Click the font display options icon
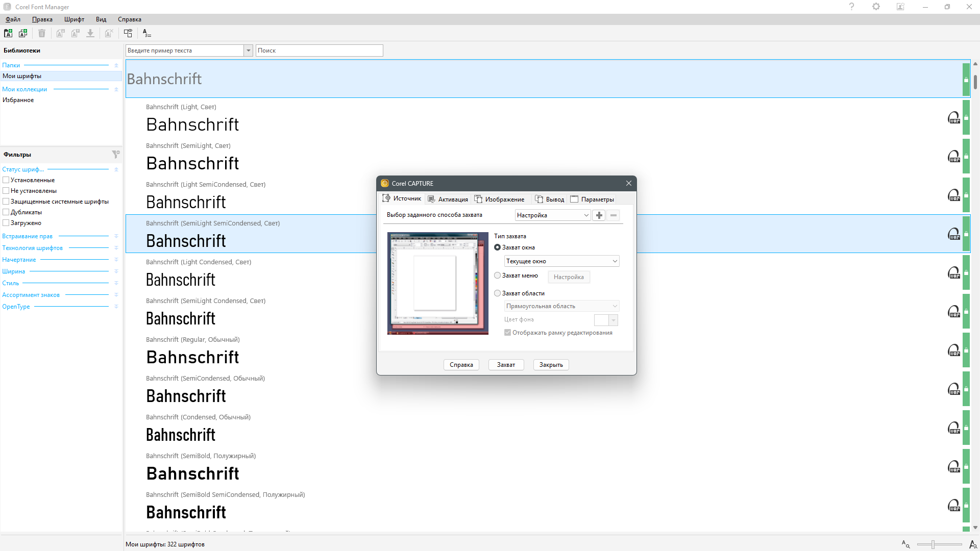 pos(147,33)
